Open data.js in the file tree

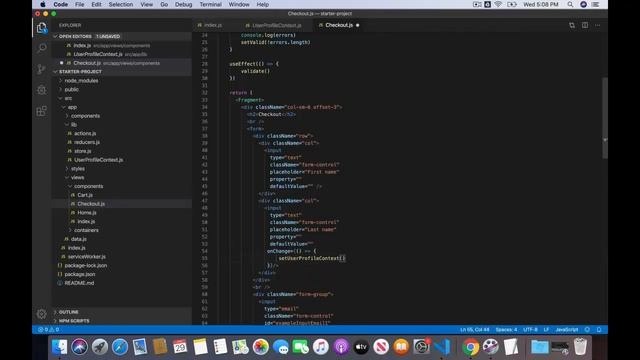[121, 239]
